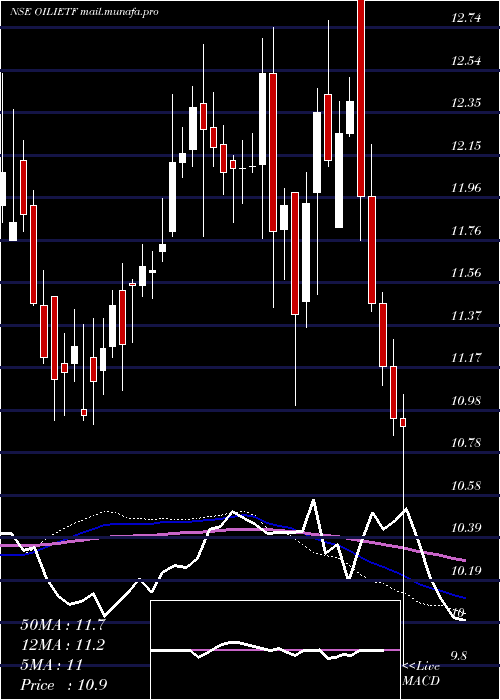Click the 10.78 price axis label
The height and width of the screenshot is (700, 500).
pyautogui.click(x=465, y=443)
